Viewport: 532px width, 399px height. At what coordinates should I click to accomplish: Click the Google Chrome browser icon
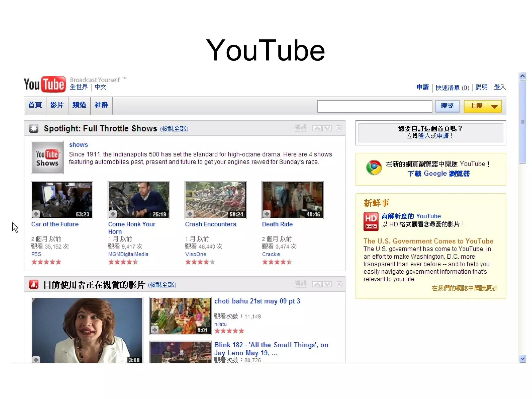coord(374,168)
